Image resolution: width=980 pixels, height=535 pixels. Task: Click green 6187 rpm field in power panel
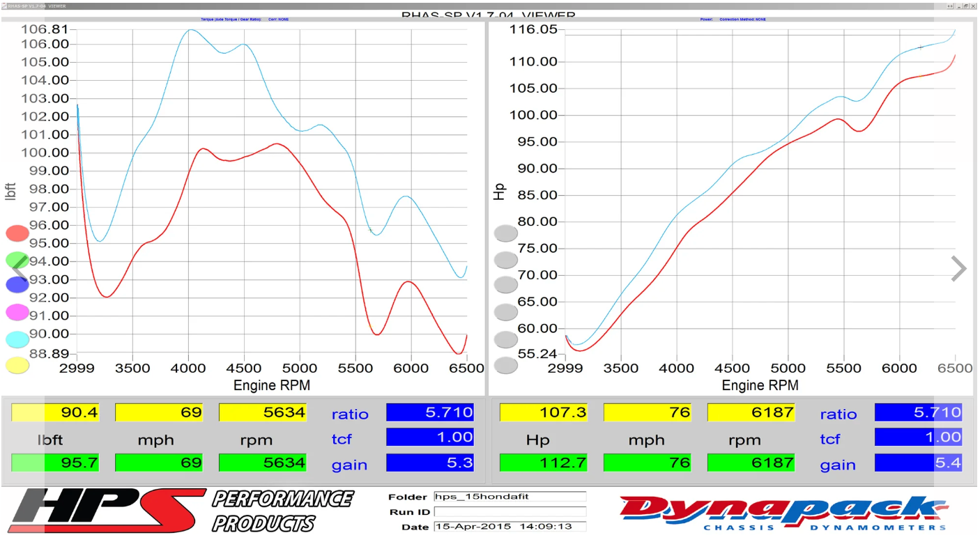[x=751, y=463]
